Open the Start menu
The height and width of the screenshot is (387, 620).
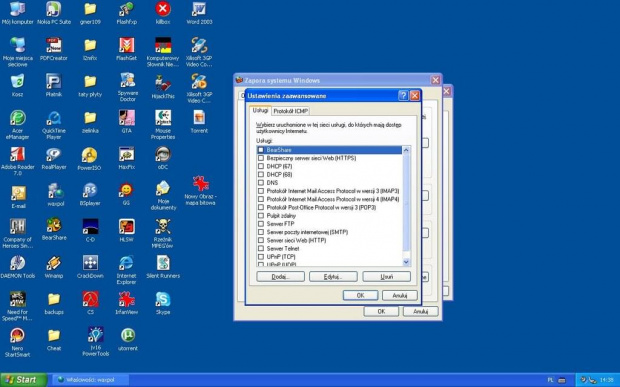[x=23, y=380]
